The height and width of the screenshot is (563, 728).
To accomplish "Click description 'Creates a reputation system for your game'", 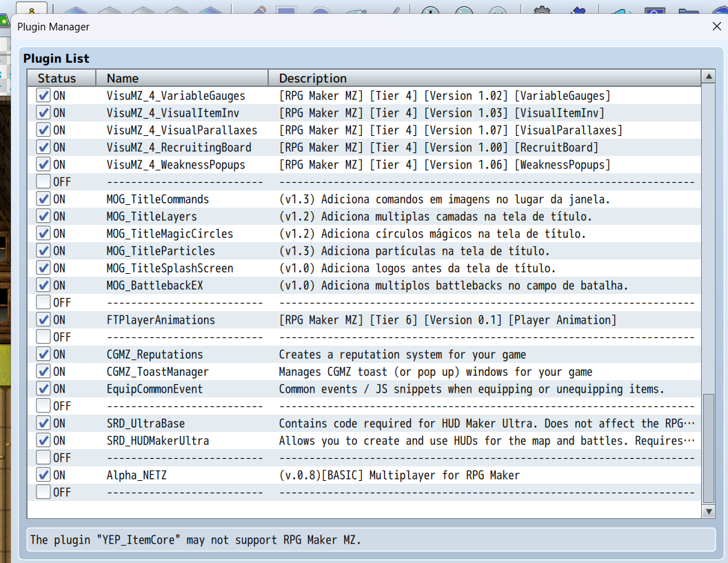I will 403,355.
